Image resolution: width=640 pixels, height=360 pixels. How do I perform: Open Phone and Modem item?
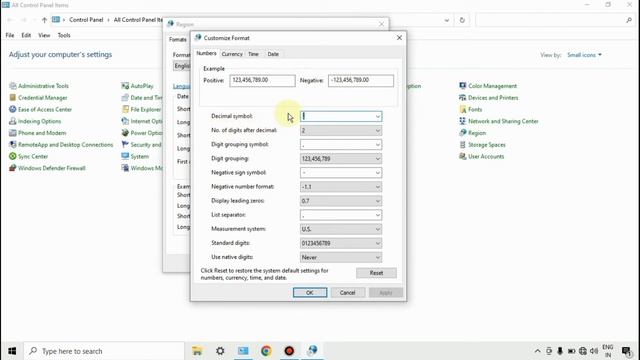(38, 133)
